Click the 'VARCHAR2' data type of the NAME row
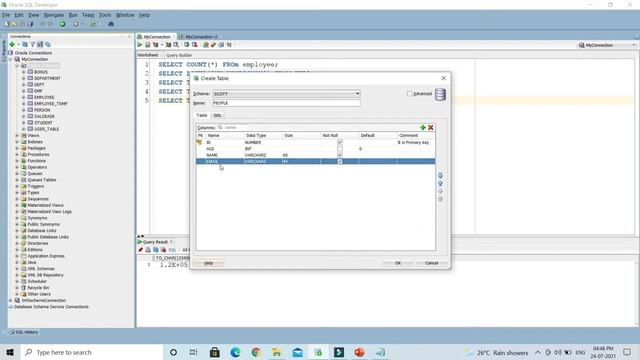 pos(256,155)
